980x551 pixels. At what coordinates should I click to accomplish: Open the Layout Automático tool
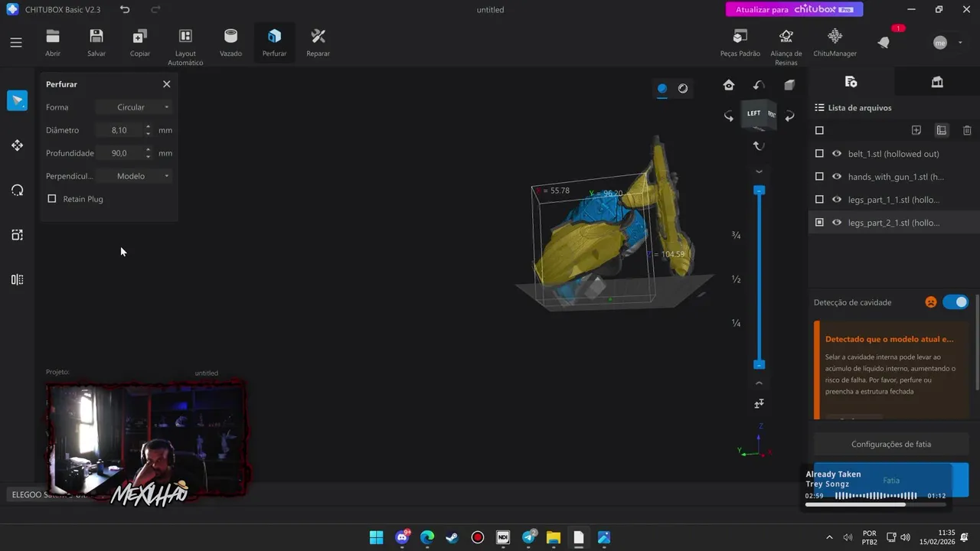tap(185, 47)
